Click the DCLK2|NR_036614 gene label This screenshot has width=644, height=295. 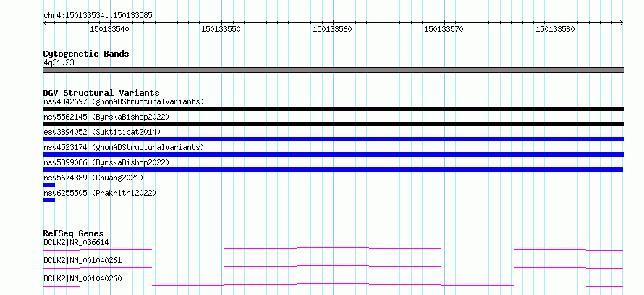click(76, 242)
